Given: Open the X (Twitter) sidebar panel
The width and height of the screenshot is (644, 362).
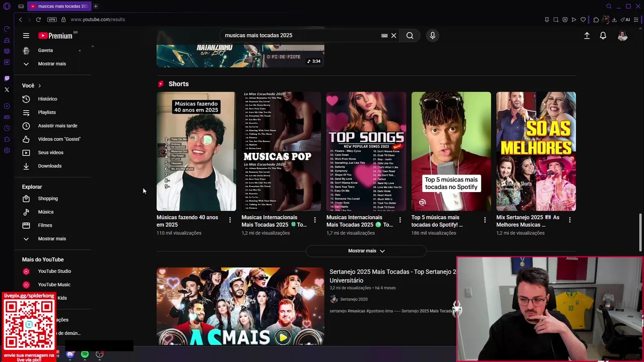Looking at the screenshot, I should click(x=7, y=90).
